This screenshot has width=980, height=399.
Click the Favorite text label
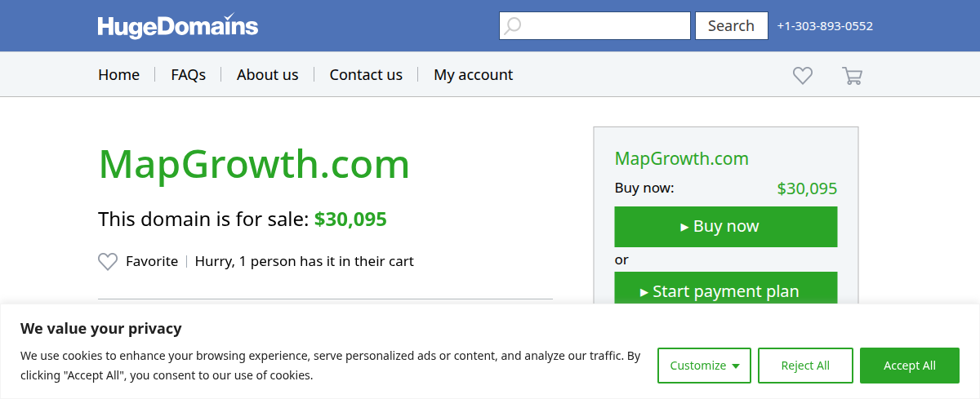click(x=152, y=262)
